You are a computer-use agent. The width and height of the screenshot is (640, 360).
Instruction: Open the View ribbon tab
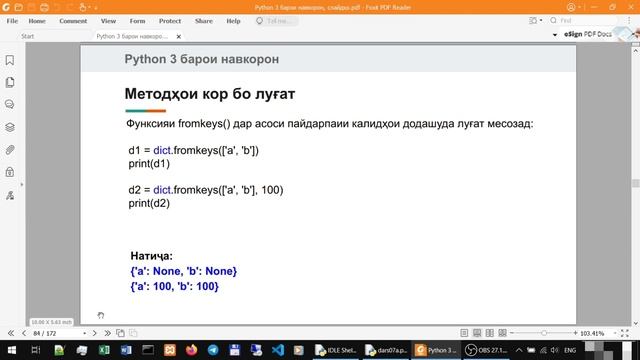point(108,21)
